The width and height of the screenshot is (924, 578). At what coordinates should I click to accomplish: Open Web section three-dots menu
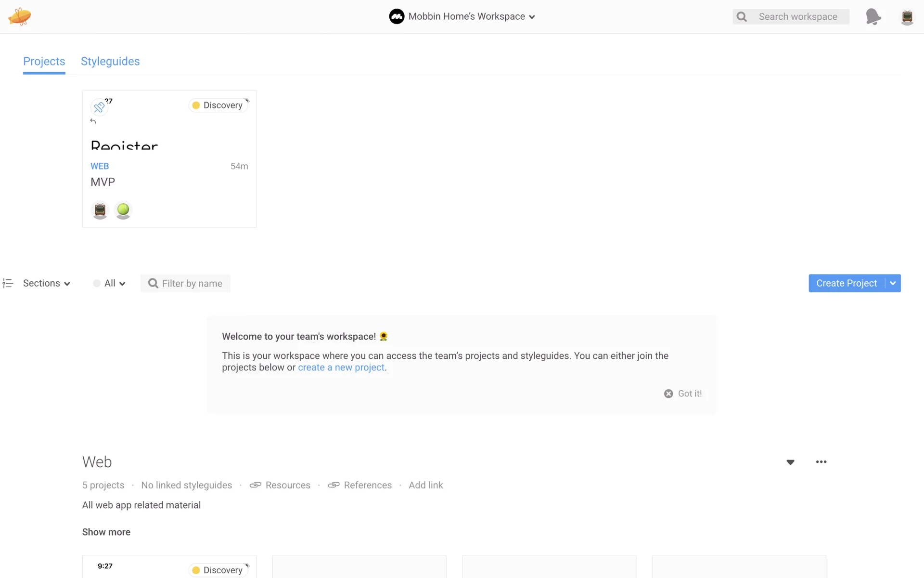tap(821, 462)
